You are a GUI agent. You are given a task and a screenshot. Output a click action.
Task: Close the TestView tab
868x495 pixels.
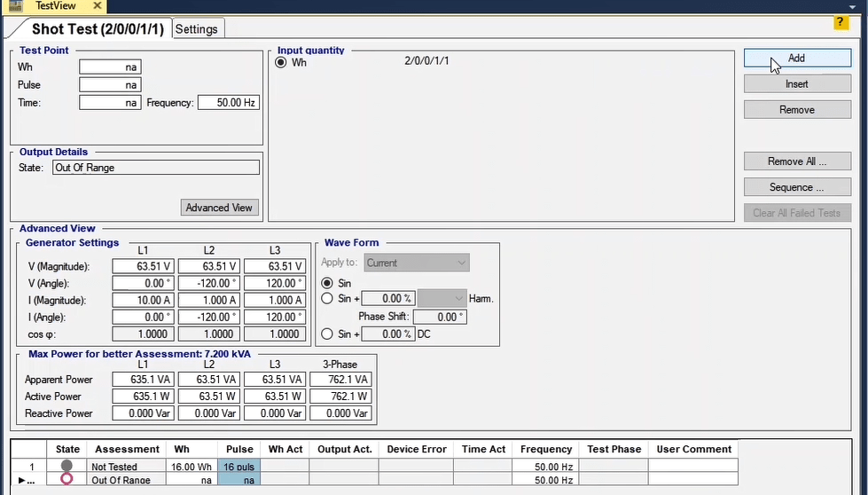point(98,6)
